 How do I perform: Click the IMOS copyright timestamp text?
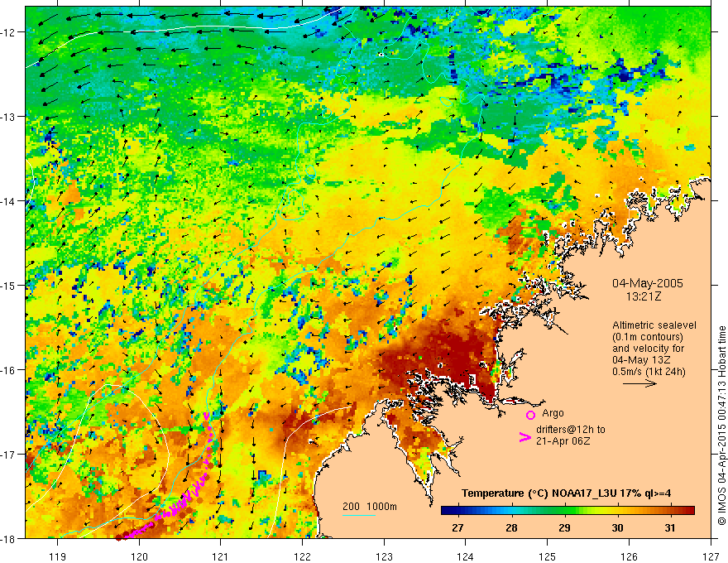tap(722, 426)
